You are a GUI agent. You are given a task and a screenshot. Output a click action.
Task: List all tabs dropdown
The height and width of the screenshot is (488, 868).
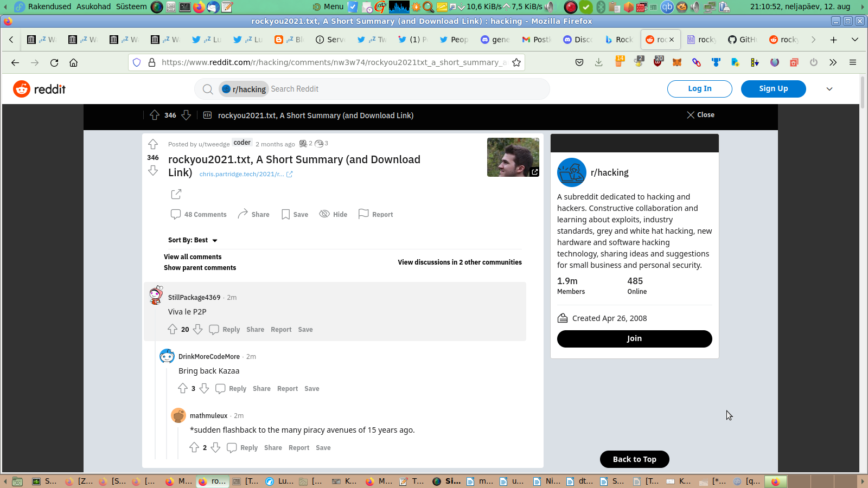click(x=855, y=40)
